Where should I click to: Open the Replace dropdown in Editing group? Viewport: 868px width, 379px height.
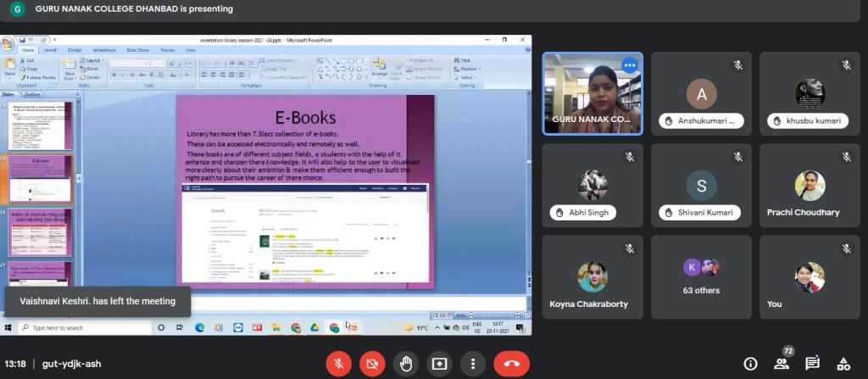point(467,69)
